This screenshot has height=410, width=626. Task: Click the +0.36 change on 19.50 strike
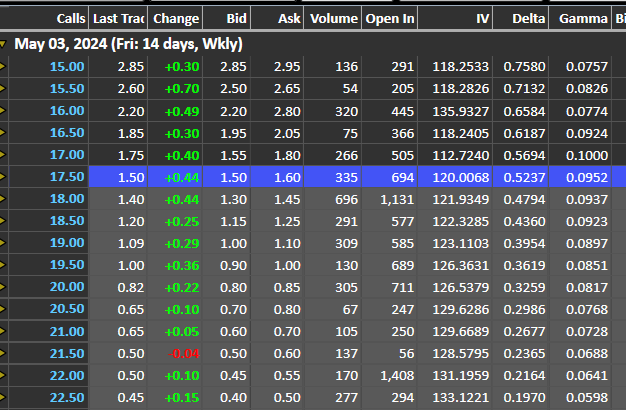182,265
